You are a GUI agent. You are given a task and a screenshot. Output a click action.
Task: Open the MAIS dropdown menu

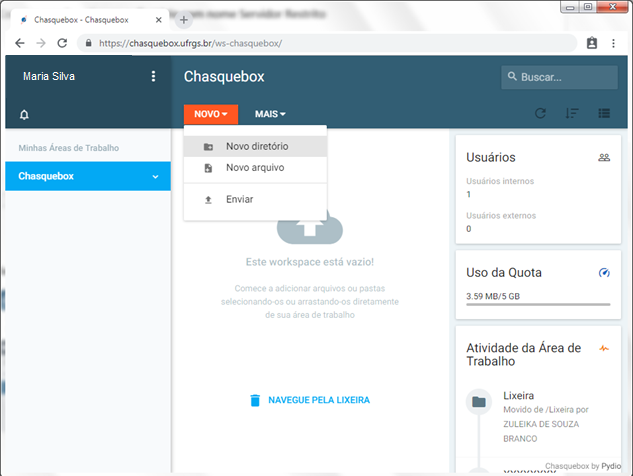coord(270,114)
